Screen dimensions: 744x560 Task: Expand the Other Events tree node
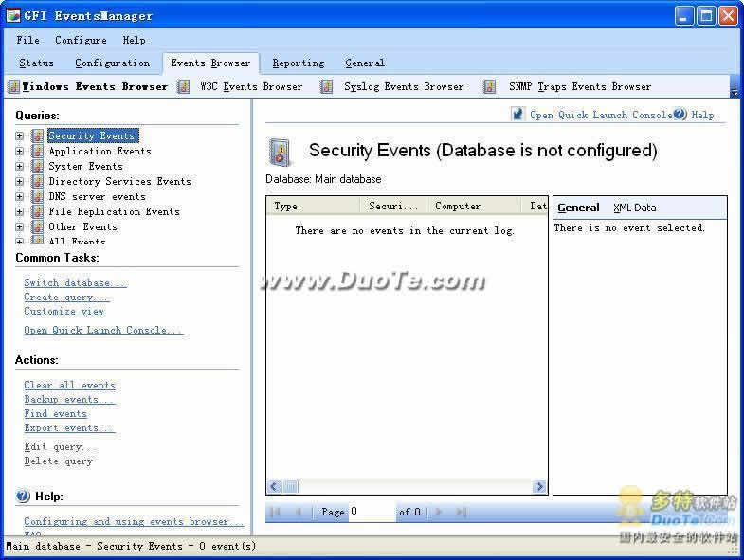pos(20,226)
